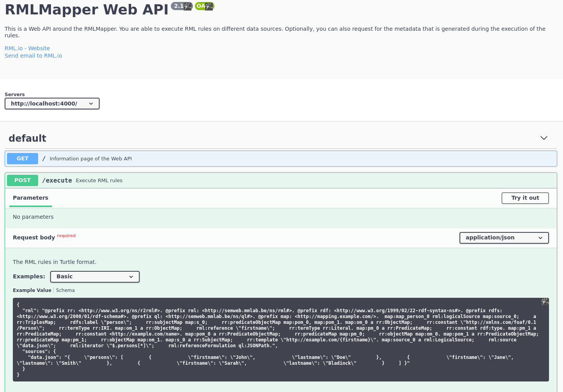Click the 'No parameters' text
This screenshot has height=392, width=563.
33,217
